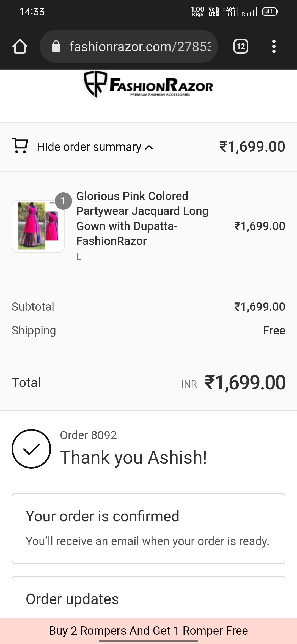Tap the Order updates section heading
Viewport: 297px width, 644px height.
tap(72, 599)
